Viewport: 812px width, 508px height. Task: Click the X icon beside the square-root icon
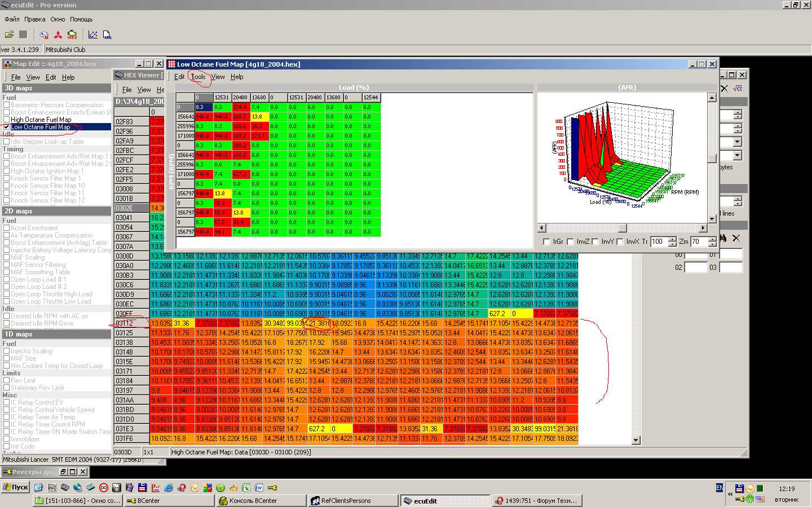pos(725,88)
